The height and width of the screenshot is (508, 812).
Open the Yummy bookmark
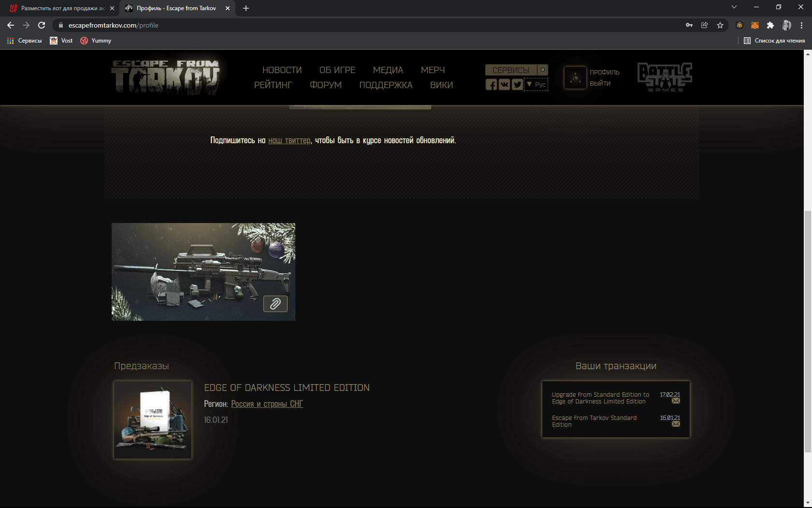click(96, 41)
